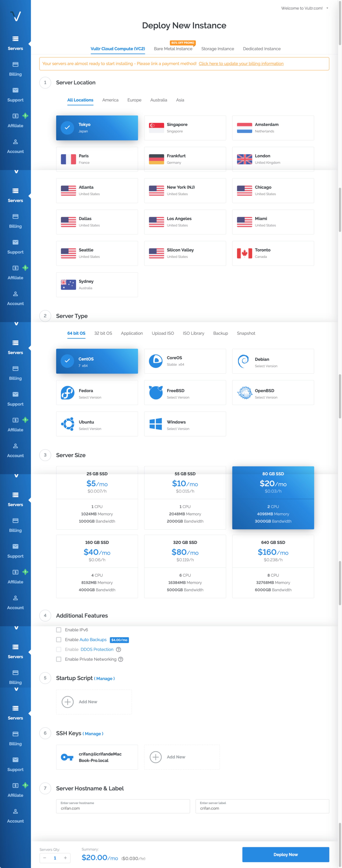Switch to Bare Metal Instance tab

click(173, 49)
